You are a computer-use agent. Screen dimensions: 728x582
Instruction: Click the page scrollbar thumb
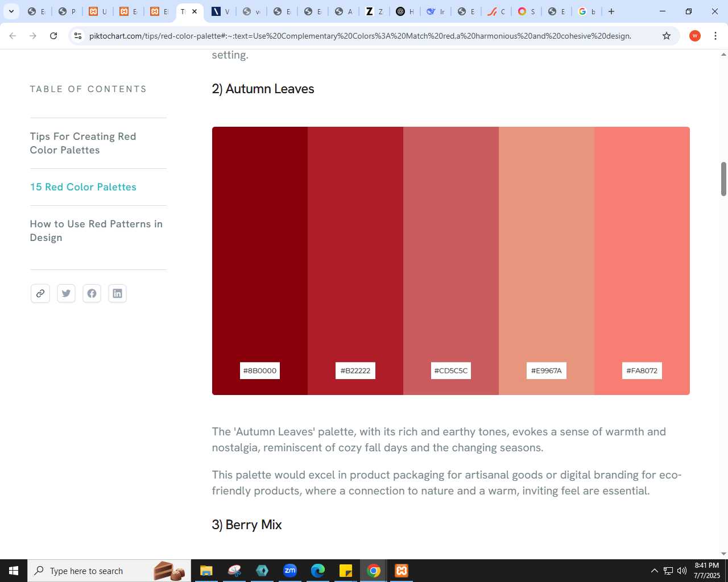(x=723, y=179)
